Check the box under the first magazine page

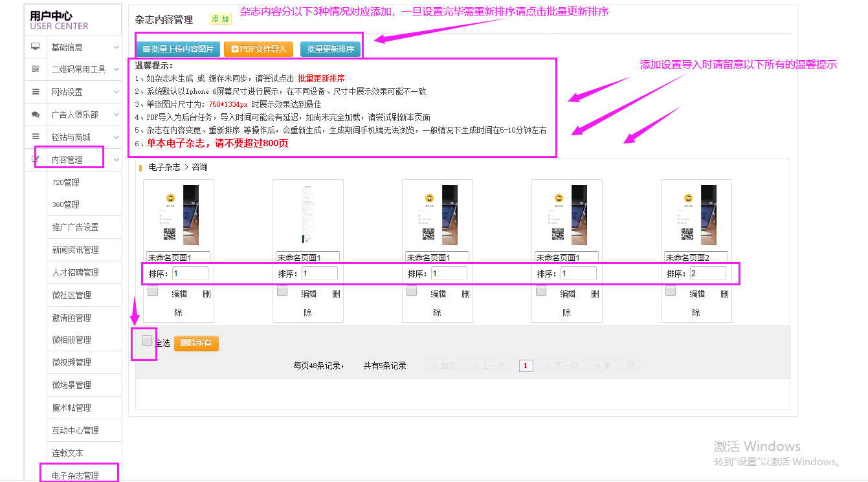click(x=153, y=291)
